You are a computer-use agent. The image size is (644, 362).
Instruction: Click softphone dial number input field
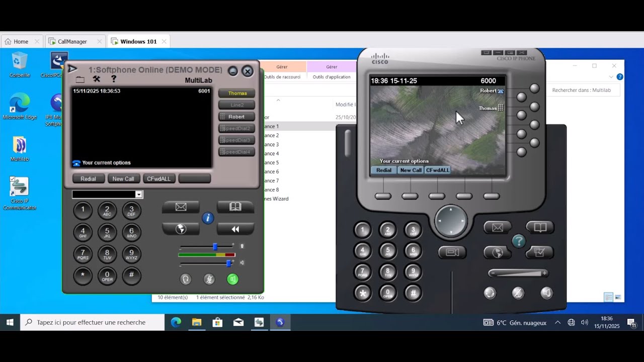(104, 195)
